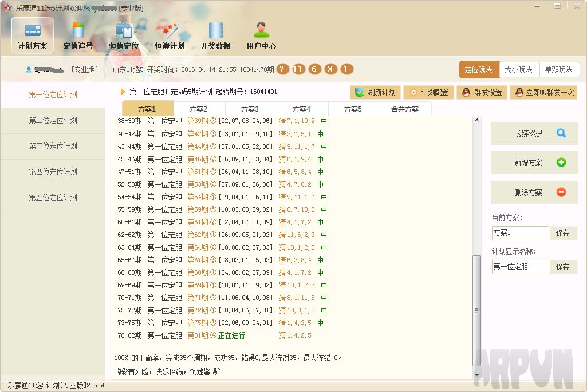
Task: Click the plan list scrollbar up arrow
Action: pos(476,120)
